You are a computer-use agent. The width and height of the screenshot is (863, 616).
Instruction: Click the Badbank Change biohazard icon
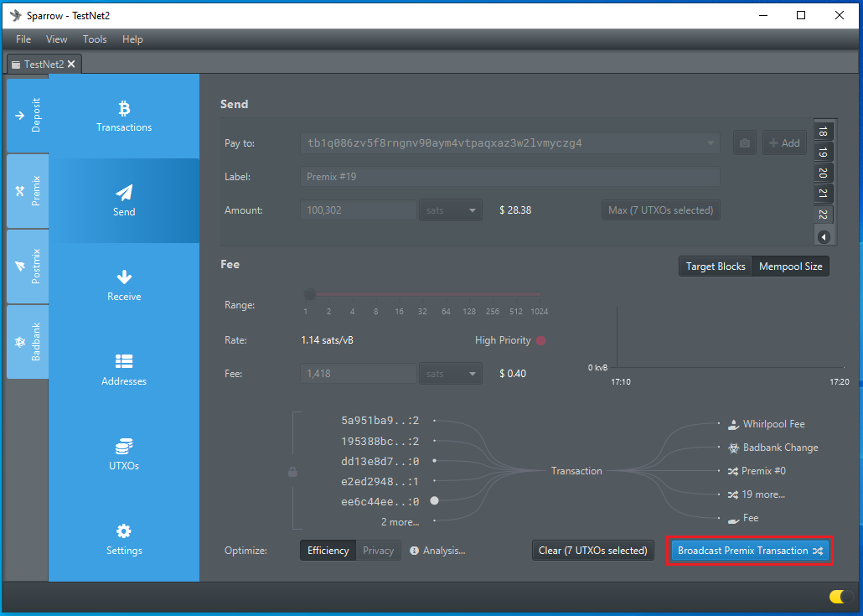pyautogui.click(x=734, y=448)
